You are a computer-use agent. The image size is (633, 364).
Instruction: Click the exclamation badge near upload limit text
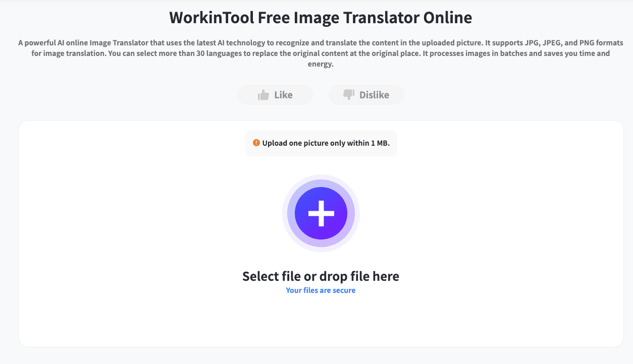click(255, 143)
